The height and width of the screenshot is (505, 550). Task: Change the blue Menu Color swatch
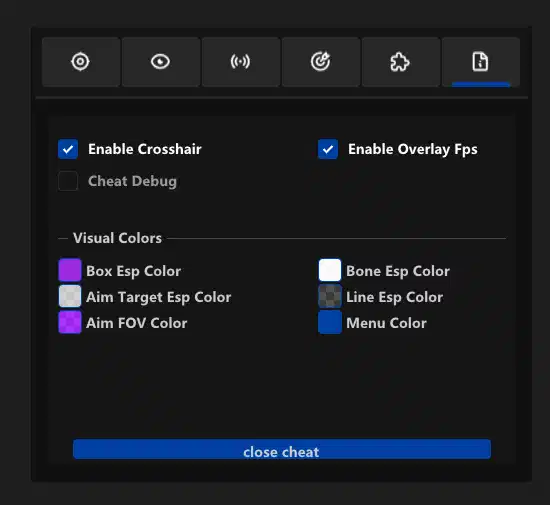(330, 322)
